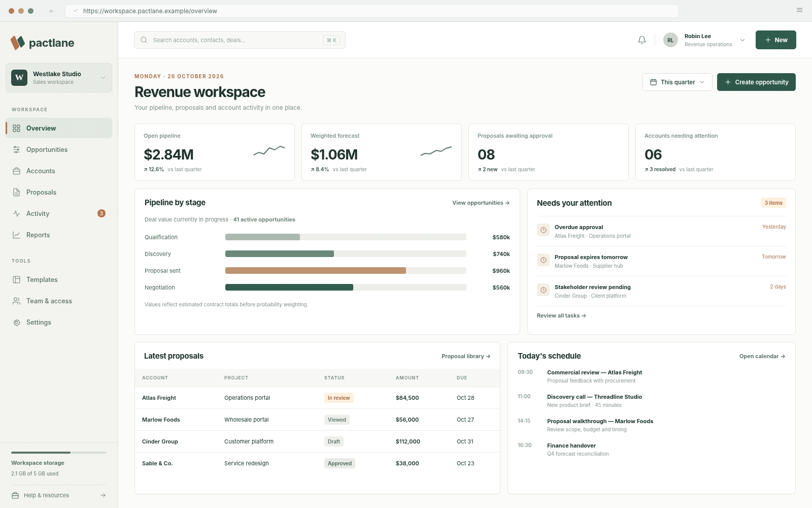
Task: Click the browser address bar
Action: [372, 11]
